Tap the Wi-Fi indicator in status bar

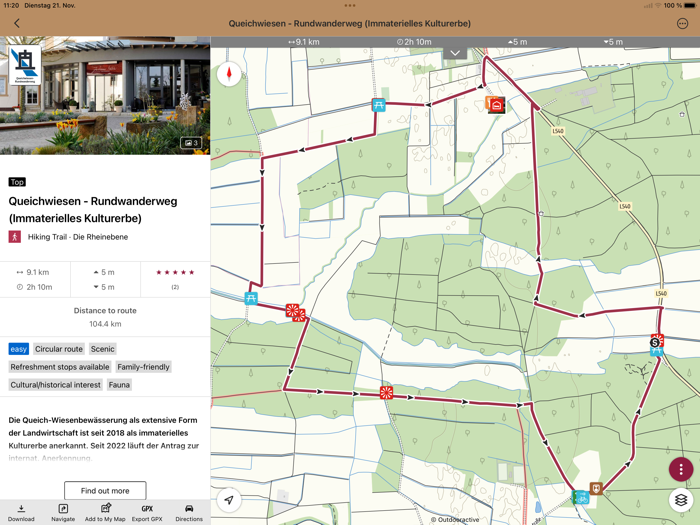click(658, 5)
